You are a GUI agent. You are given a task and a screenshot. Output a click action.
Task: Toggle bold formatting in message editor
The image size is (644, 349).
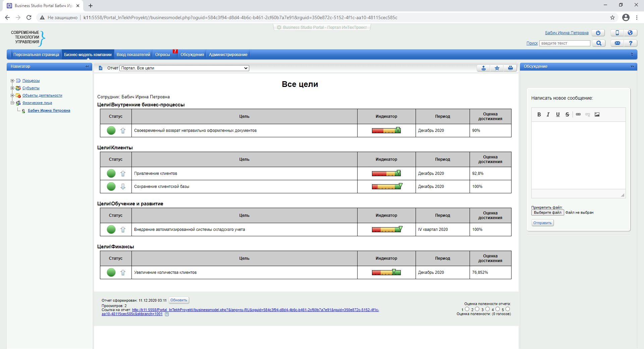(x=539, y=114)
